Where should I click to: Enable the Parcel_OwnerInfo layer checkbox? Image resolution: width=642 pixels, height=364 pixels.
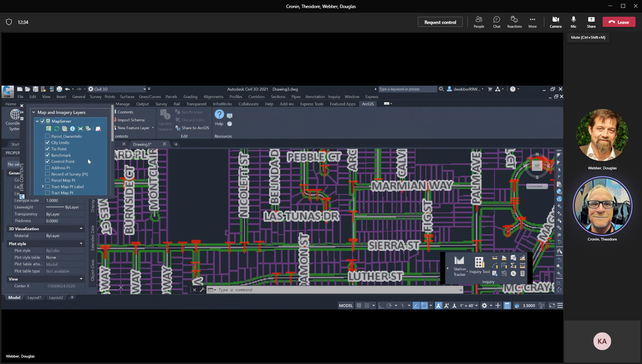(48, 136)
